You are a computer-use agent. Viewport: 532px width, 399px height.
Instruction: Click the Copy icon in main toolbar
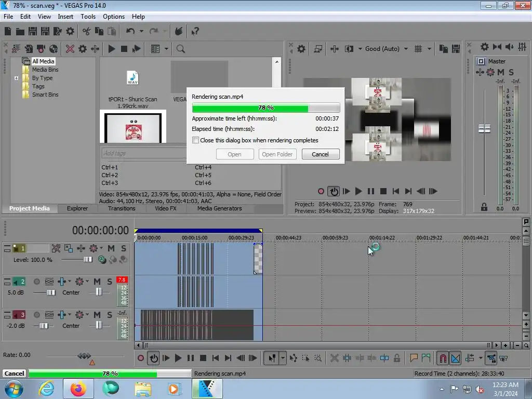tap(99, 32)
